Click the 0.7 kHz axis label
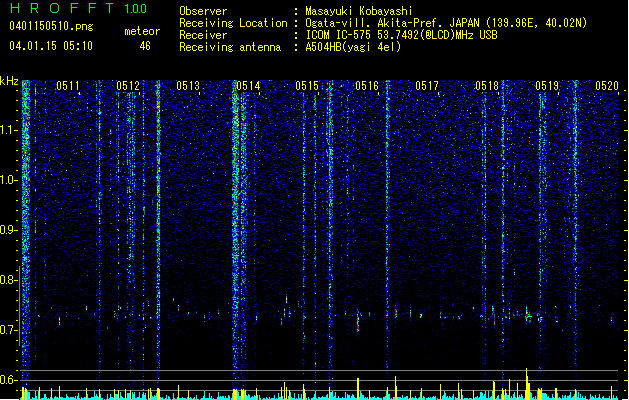Viewport: 629px width, 400px height. click(x=9, y=330)
